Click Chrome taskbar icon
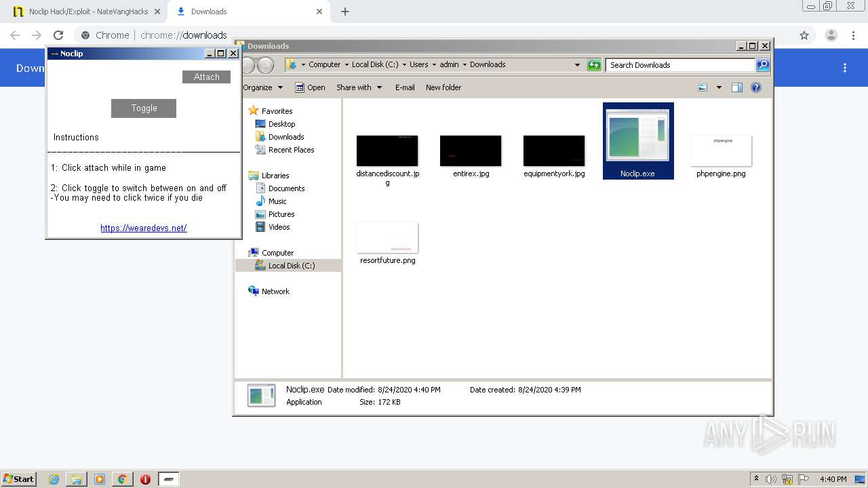 pos(122,479)
